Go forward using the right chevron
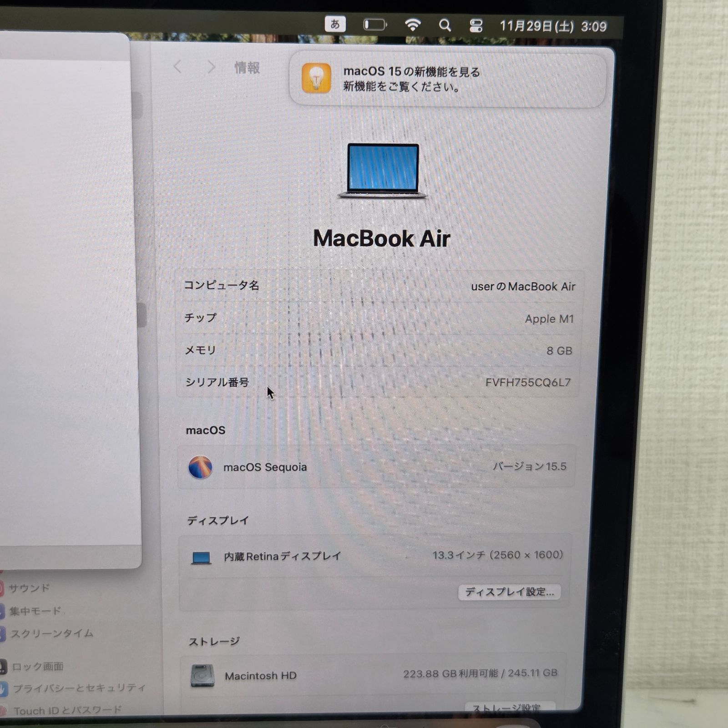Screen dimensions: 728x728 pyautogui.click(x=211, y=67)
